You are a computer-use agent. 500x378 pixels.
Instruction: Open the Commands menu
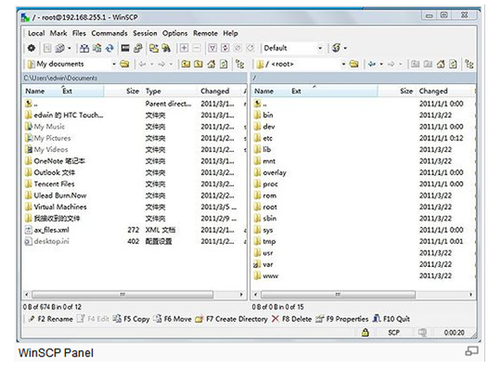tap(109, 33)
